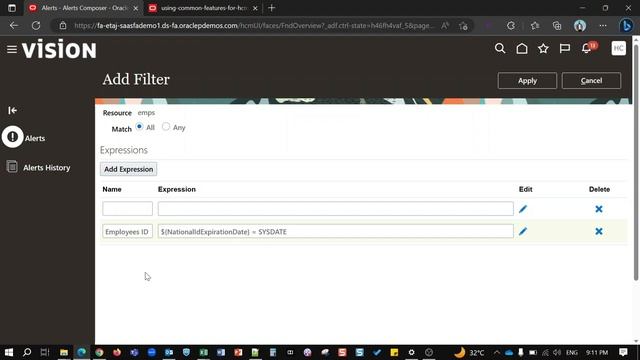
Task: Click the Add Expression button
Action: pos(129,169)
